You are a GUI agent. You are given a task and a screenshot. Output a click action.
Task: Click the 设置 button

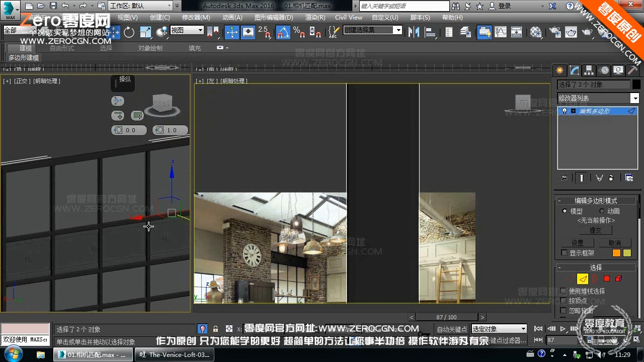[x=578, y=243]
